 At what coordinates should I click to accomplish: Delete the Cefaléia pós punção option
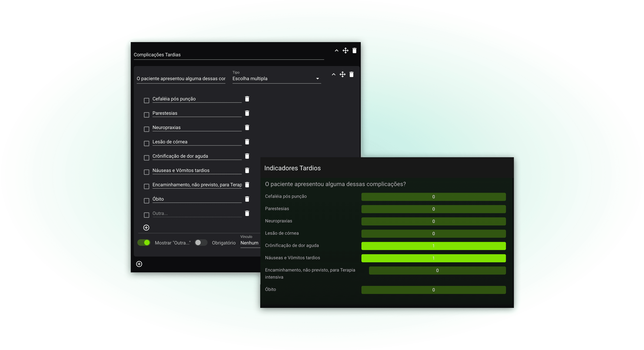pos(247,99)
